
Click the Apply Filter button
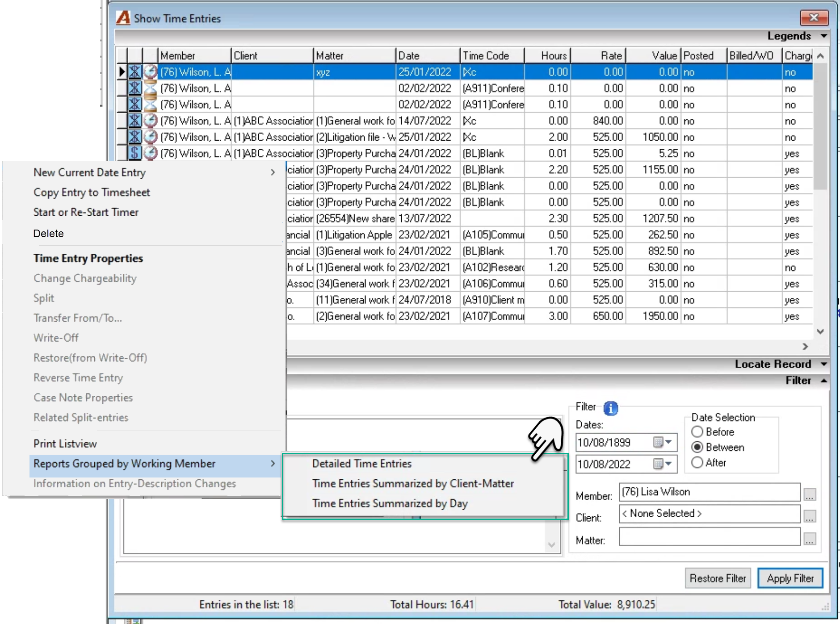point(790,578)
